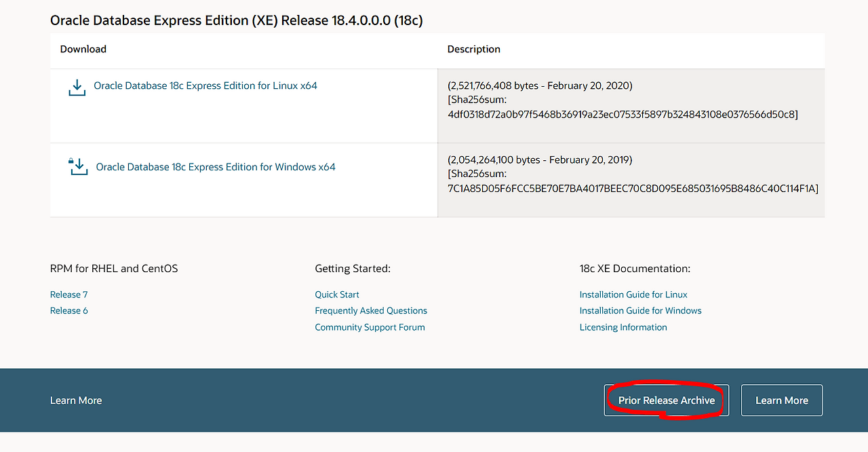868x452 pixels.
Task: Open Oracle Database 18c Express Edition for Linux x64
Action: point(205,86)
